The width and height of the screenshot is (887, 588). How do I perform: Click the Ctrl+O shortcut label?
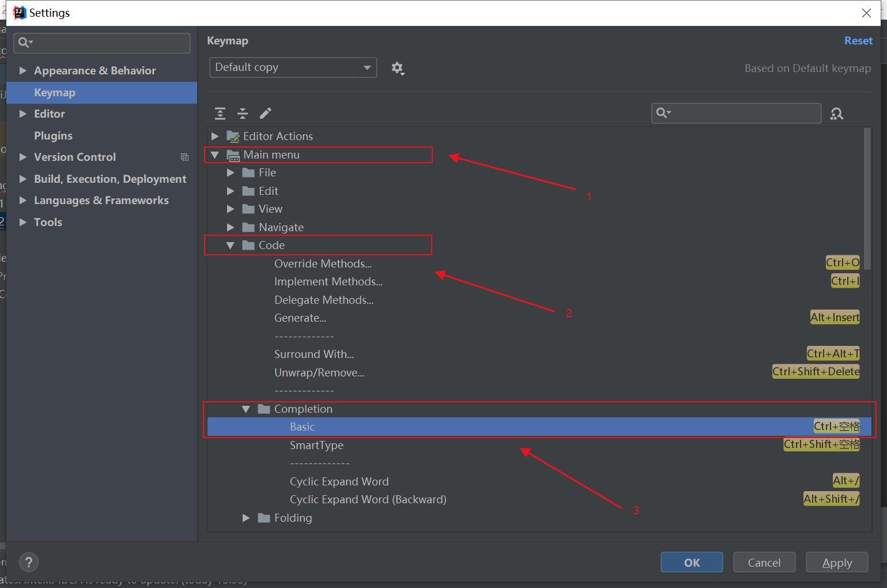click(843, 263)
